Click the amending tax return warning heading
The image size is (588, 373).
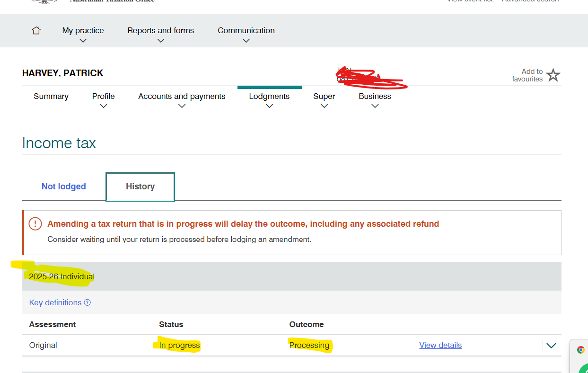pos(243,224)
